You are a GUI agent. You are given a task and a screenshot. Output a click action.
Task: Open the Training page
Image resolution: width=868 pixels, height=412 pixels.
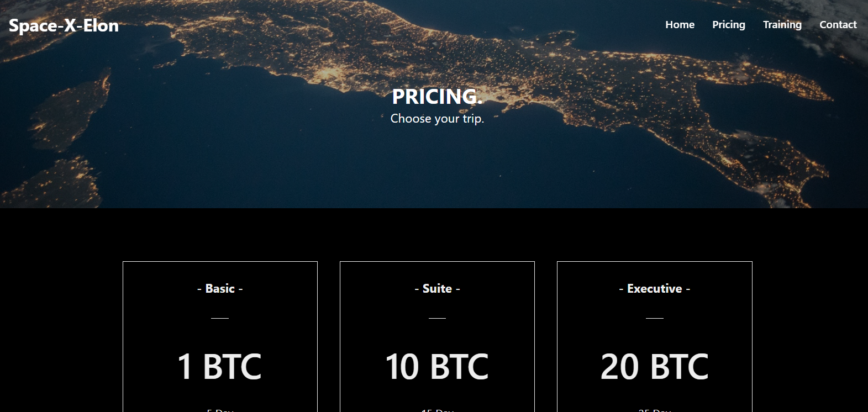[782, 24]
